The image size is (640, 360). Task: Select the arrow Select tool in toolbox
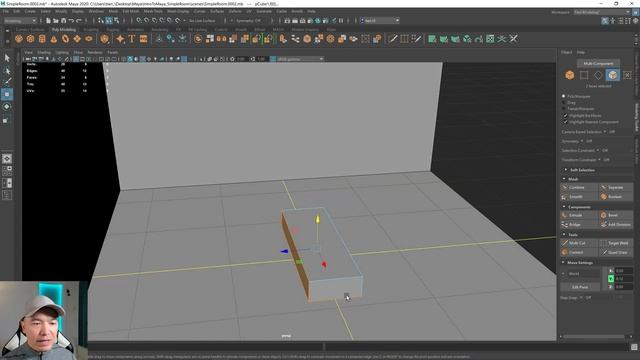coord(7,58)
